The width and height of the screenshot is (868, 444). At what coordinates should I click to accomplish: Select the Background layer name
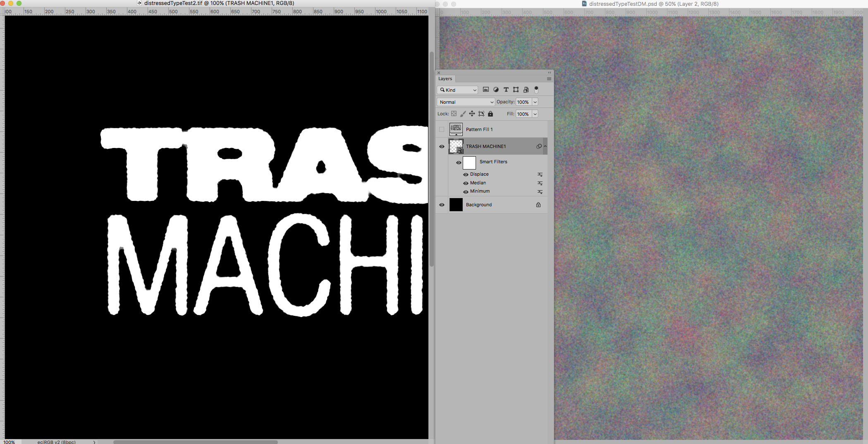[479, 205]
